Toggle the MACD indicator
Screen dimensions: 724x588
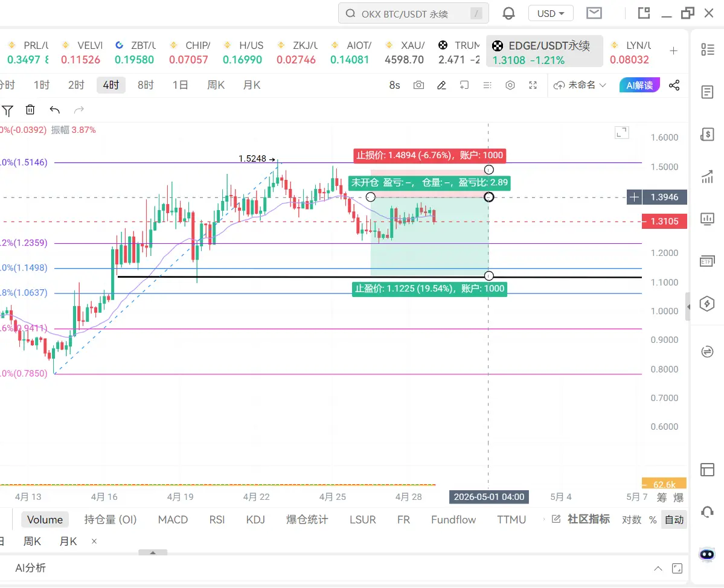pyautogui.click(x=173, y=520)
